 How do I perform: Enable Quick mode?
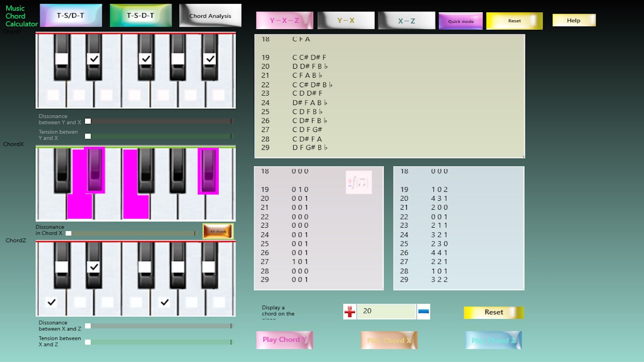460,21
